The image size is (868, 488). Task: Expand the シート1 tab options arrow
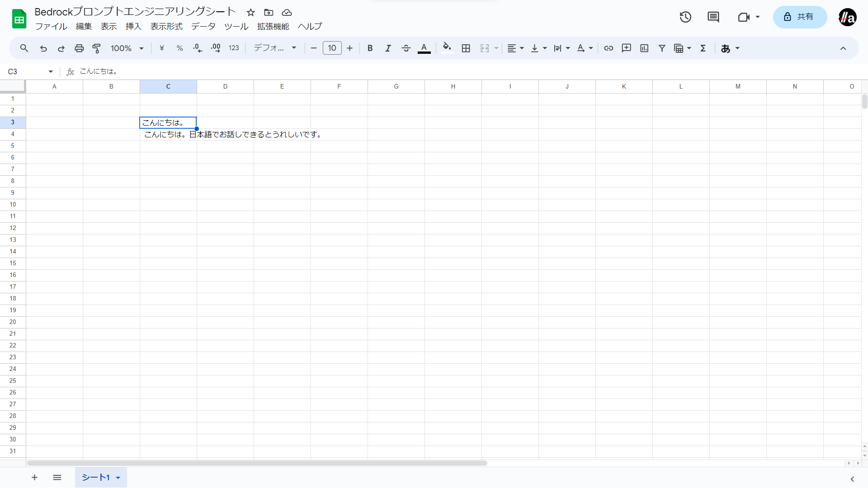118,478
